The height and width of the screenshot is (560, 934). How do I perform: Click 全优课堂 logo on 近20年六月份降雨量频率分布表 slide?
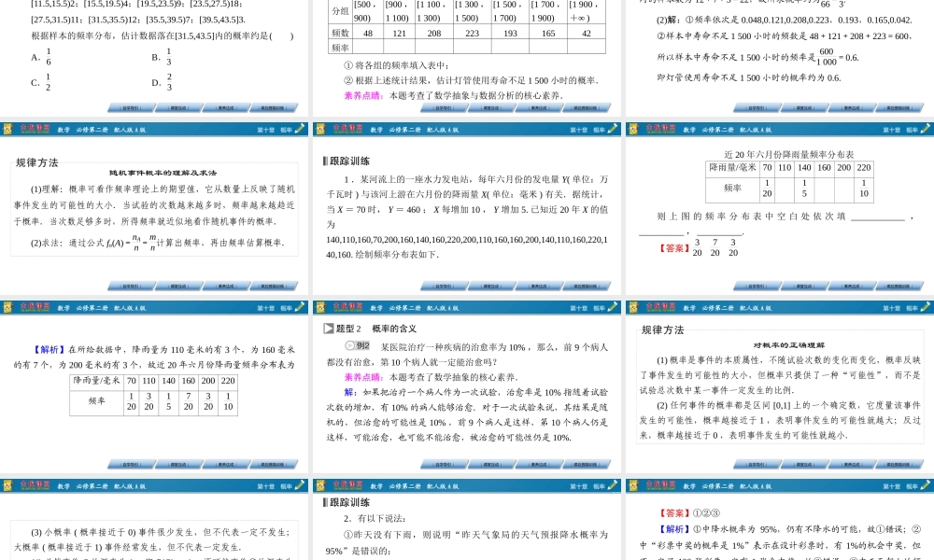[660, 129]
